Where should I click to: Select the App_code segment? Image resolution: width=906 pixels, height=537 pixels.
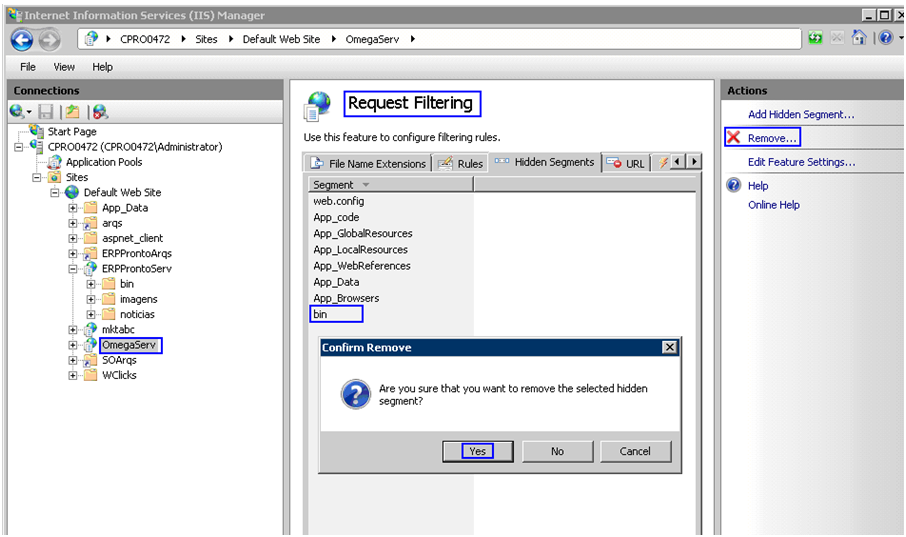(x=336, y=217)
